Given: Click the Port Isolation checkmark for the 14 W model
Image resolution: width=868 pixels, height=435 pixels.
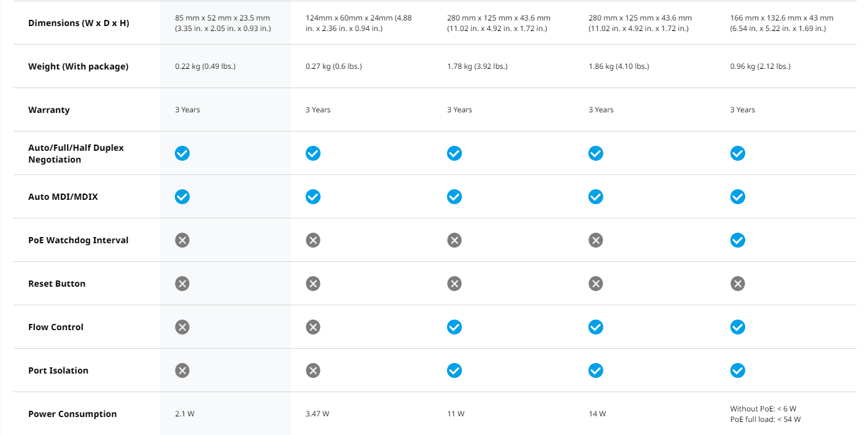Looking at the screenshot, I should 596,370.
